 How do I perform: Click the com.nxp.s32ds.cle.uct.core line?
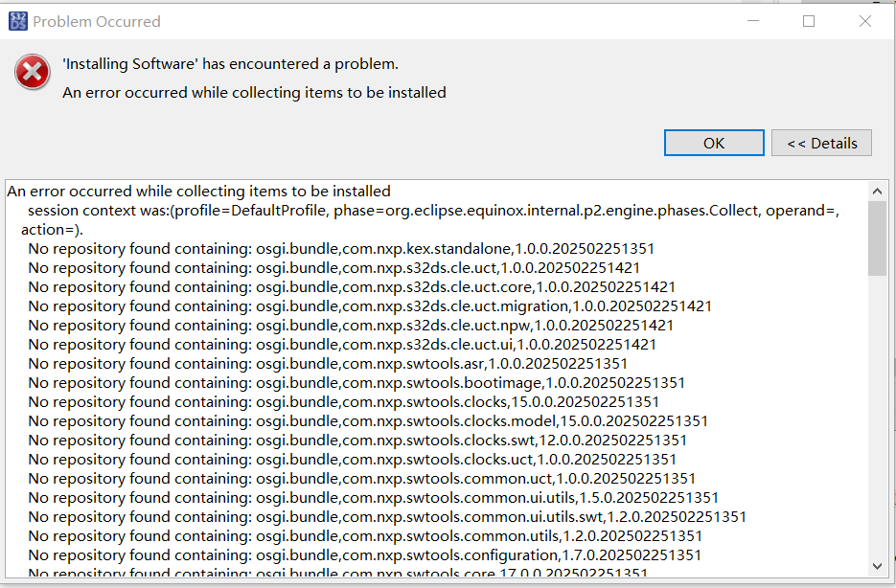click(352, 287)
